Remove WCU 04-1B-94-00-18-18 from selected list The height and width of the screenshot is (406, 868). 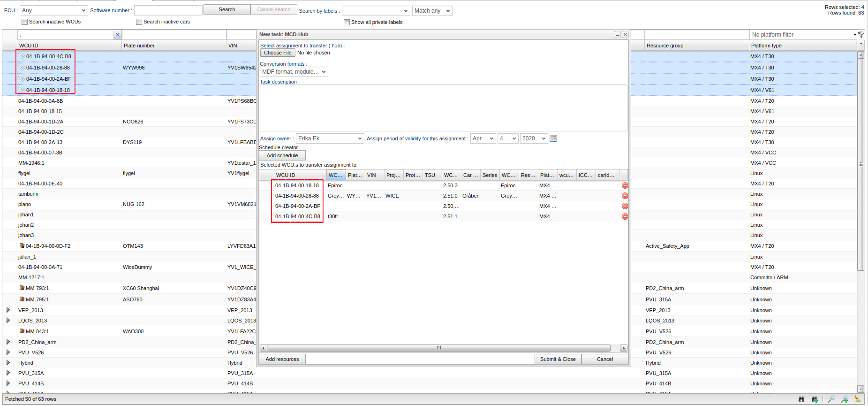pyautogui.click(x=625, y=185)
